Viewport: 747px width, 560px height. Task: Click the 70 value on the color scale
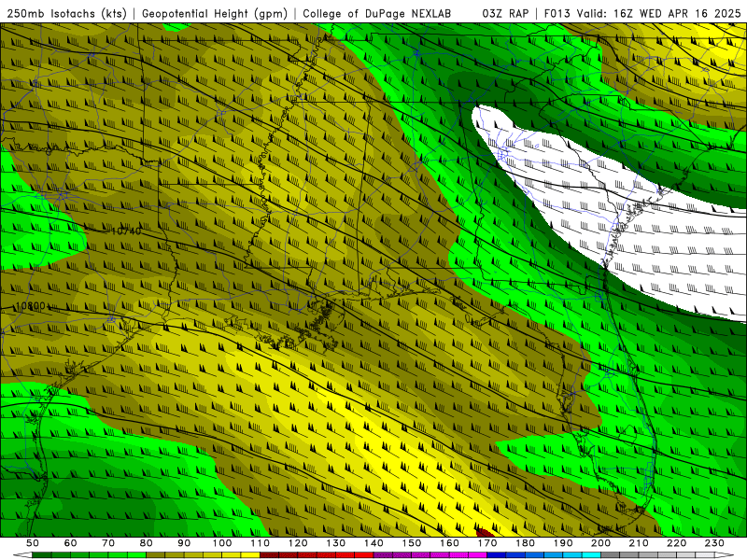point(108,543)
